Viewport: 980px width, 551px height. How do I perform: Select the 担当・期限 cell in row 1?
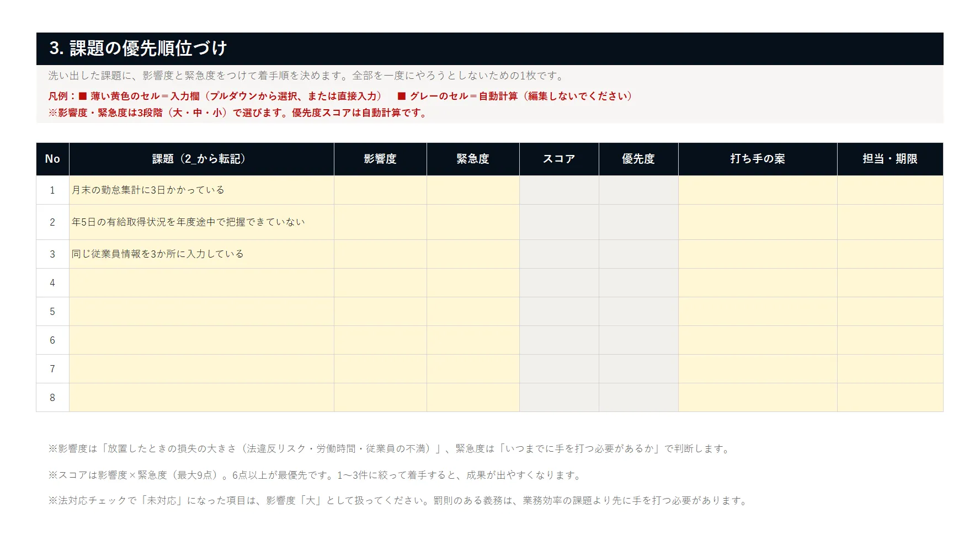coord(890,190)
